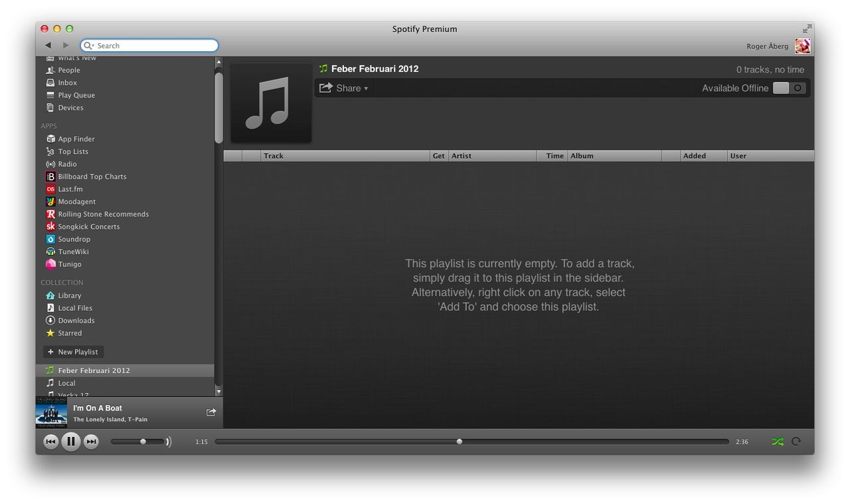This screenshot has width=850, height=504.
Task: Sort playlist by Artist column header
Action: click(491, 156)
